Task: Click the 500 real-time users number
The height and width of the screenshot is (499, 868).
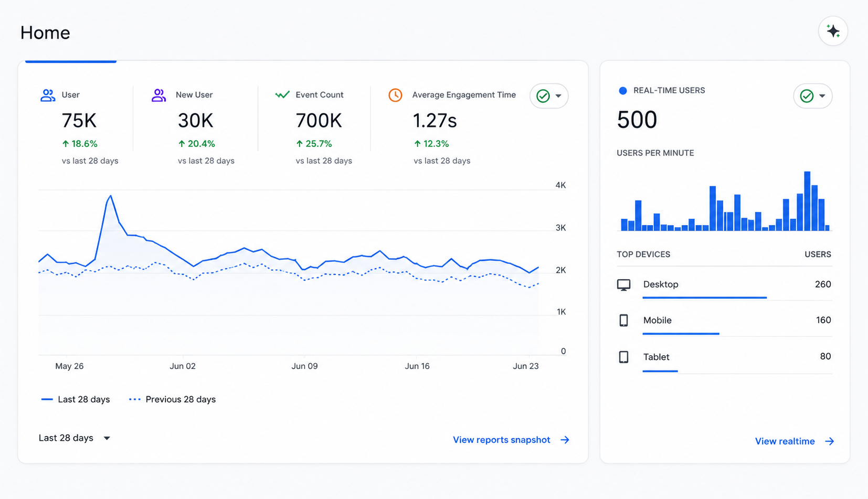Action: 637,120
